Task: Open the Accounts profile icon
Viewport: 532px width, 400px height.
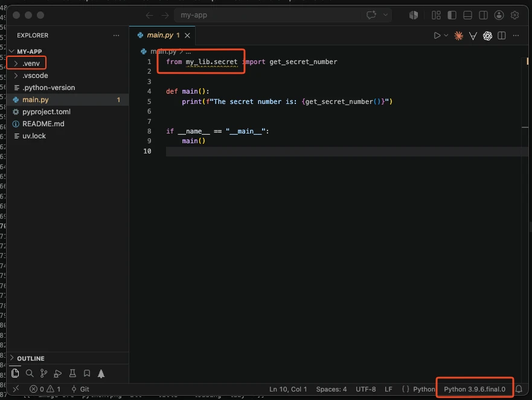Action: pos(499,15)
